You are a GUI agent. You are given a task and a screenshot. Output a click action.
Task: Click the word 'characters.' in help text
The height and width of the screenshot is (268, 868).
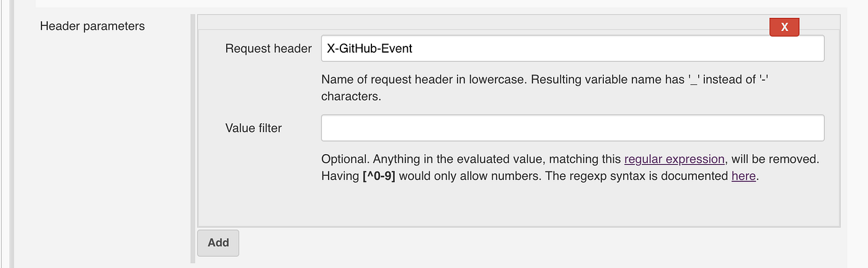click(350, 97)
